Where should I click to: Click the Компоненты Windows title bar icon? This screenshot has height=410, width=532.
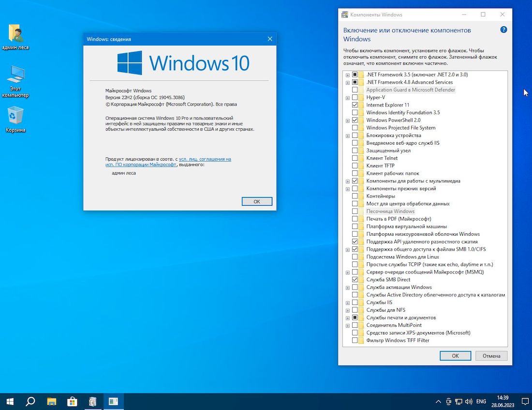pyautogui.click(x=345, y=15)
